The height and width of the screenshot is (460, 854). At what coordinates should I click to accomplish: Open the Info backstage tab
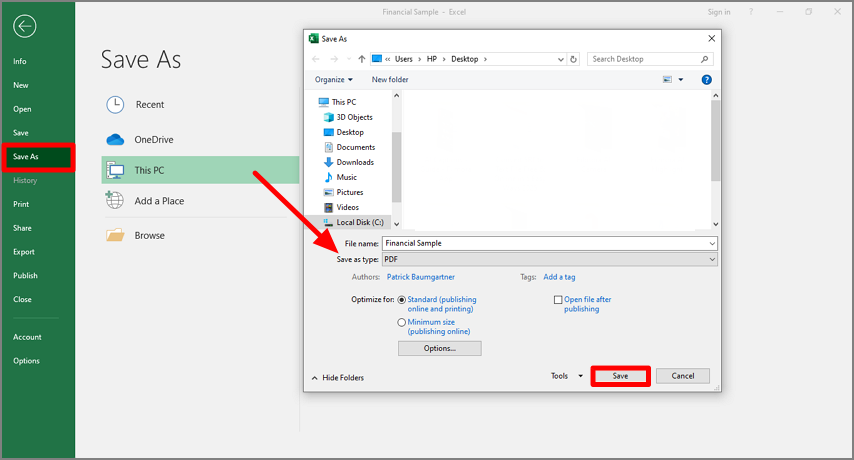click(x=20, y=62)
